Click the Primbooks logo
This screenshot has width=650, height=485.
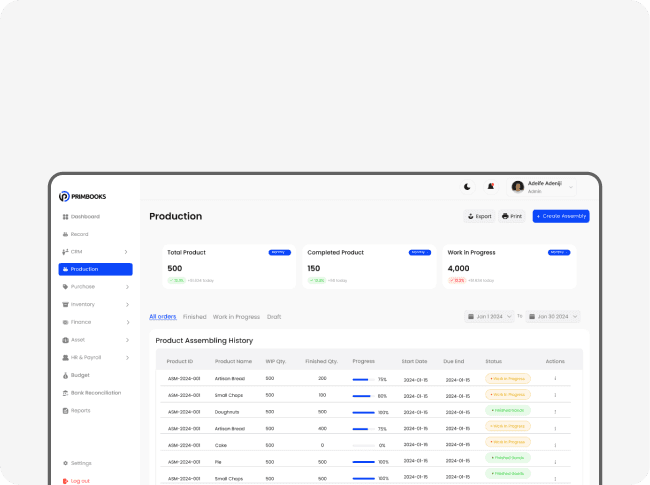(x=82, y=196)
